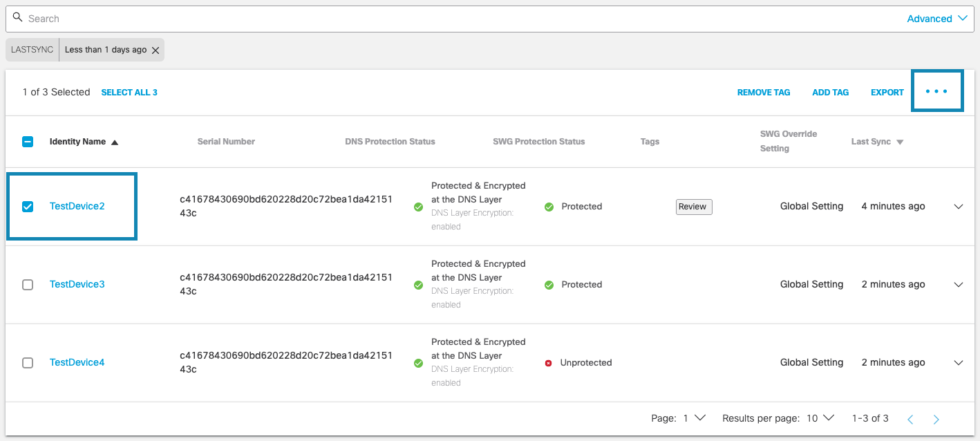
Task: Click the Review tag on TestDevice2
Action: [x=693, y=206]
